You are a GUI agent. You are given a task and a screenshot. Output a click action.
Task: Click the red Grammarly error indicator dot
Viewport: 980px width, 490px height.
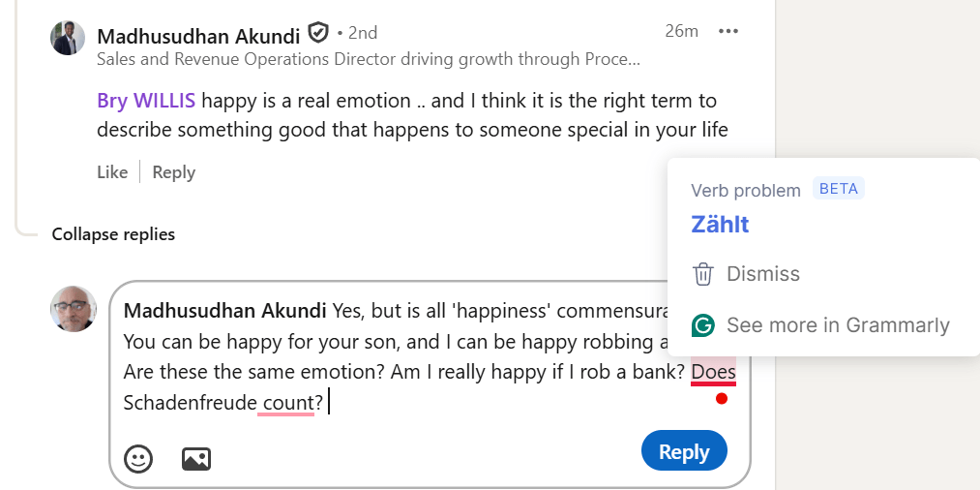point(721,399)
